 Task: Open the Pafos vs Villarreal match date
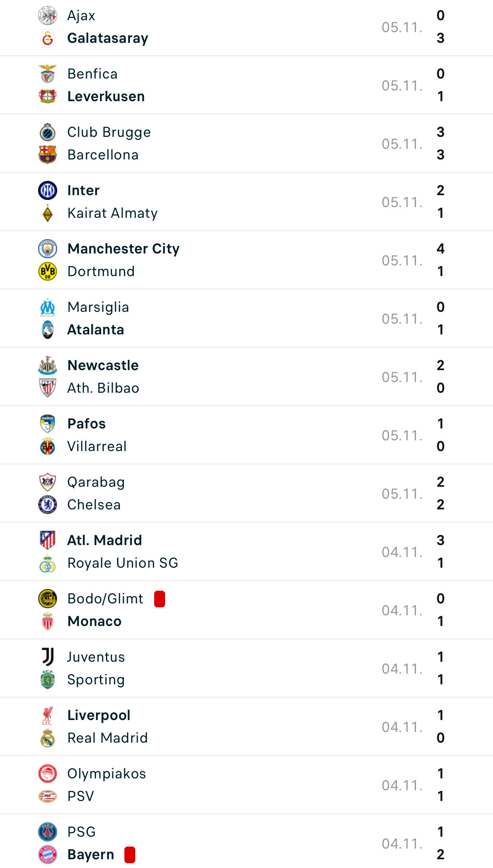pyautogui.click(x=402, y=436)
